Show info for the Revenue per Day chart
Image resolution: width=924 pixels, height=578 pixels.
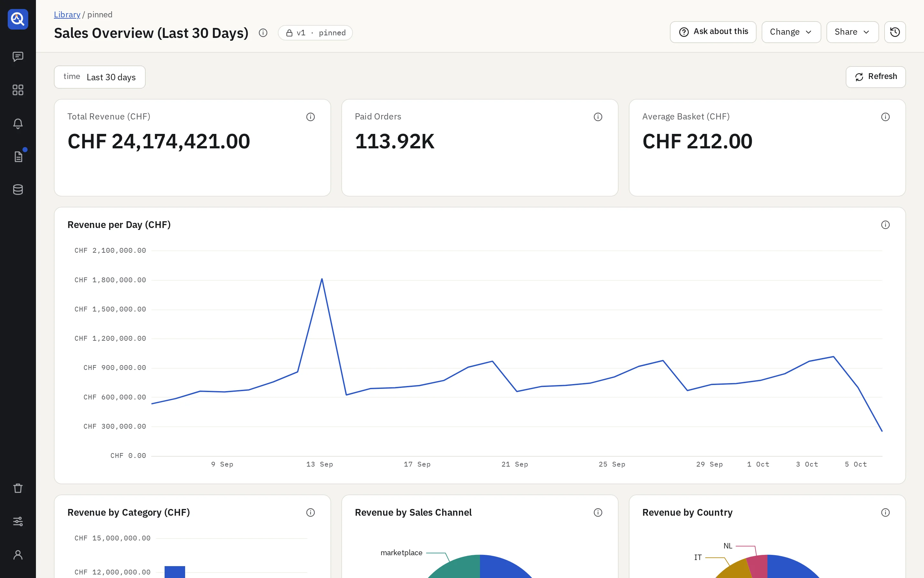coord(886,225)
